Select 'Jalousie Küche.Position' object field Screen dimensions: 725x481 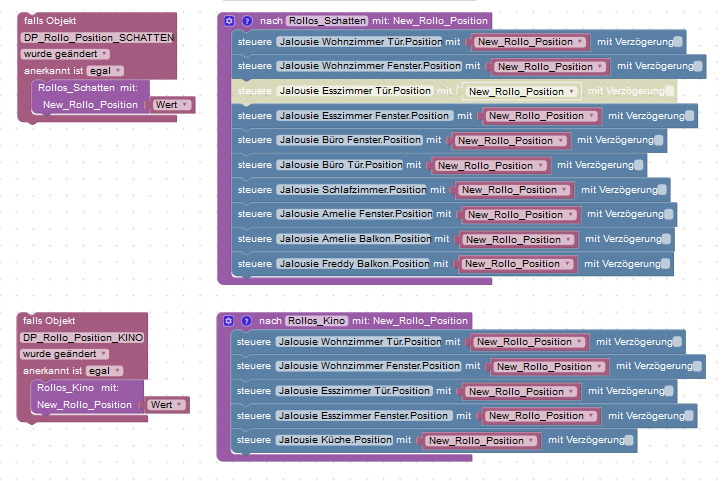point(334,440)
